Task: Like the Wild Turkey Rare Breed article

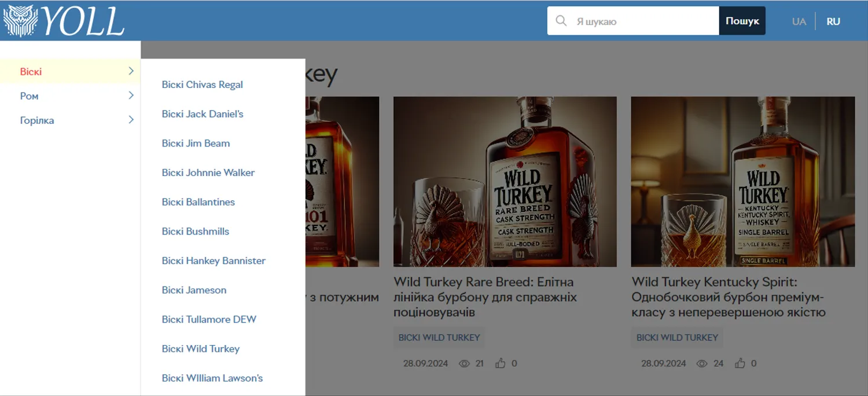Action: pyautogui.click(x=501, y=364)
